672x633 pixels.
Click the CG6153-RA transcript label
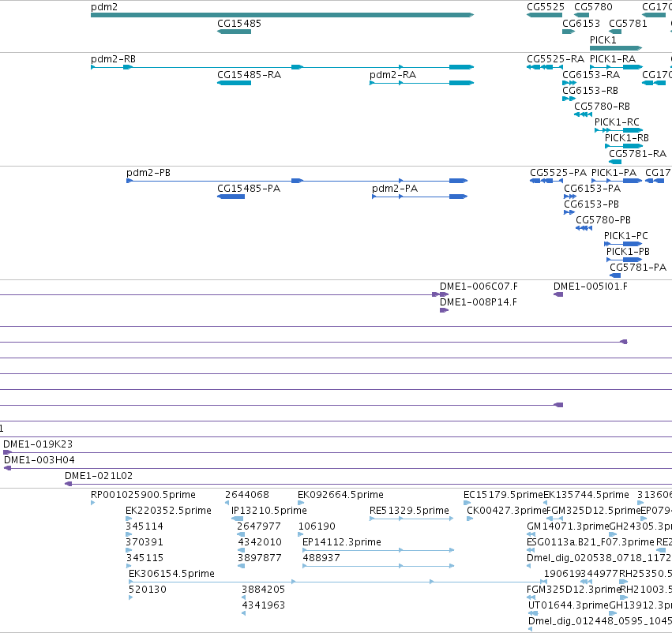591,75
